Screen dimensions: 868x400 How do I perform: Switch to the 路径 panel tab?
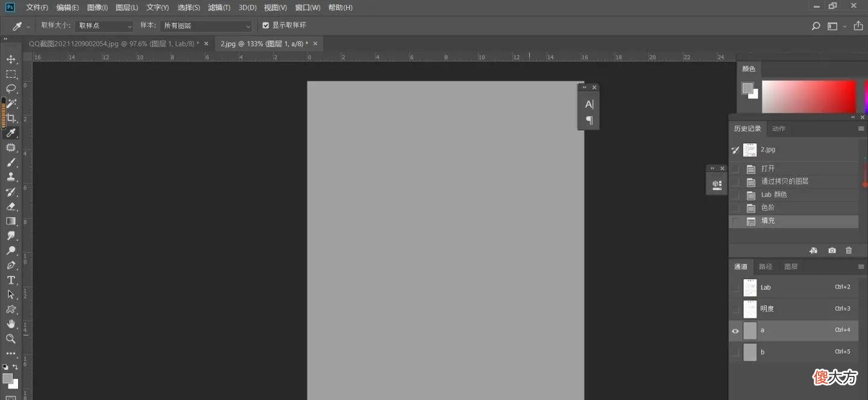point(766,267)
